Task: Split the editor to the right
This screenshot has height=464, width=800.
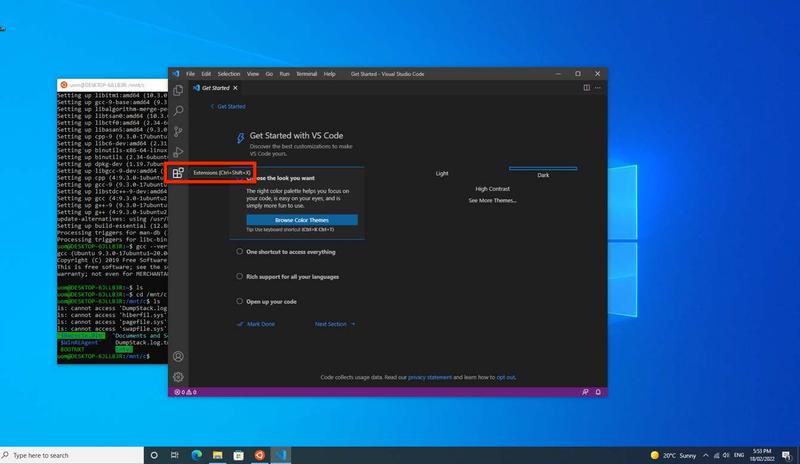Action: (x=587, y=88)
